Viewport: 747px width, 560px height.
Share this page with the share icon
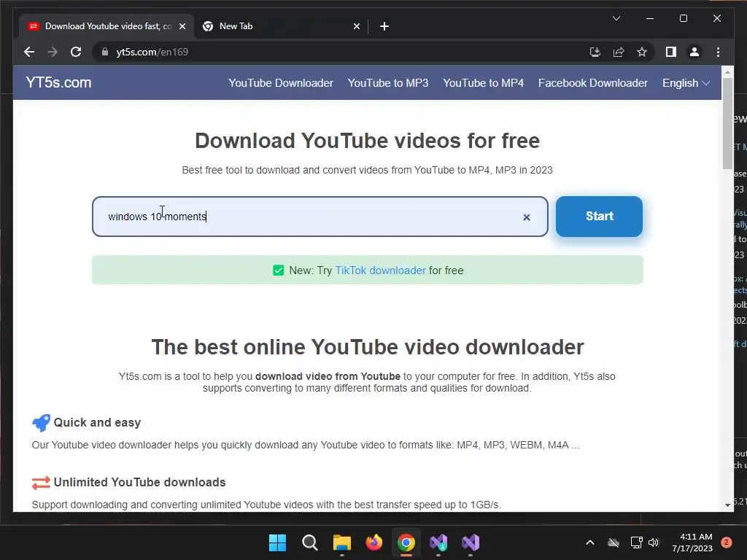(619, 52)
